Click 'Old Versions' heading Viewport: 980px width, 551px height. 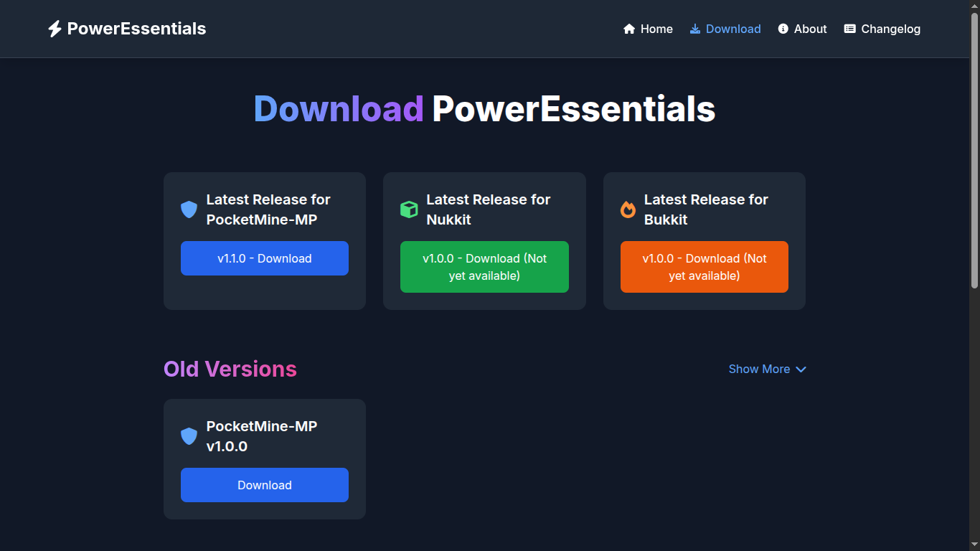pos(230,369)
